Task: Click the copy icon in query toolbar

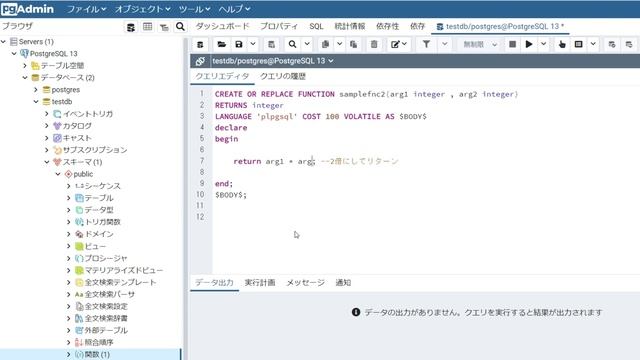Action: pos(325,44)
